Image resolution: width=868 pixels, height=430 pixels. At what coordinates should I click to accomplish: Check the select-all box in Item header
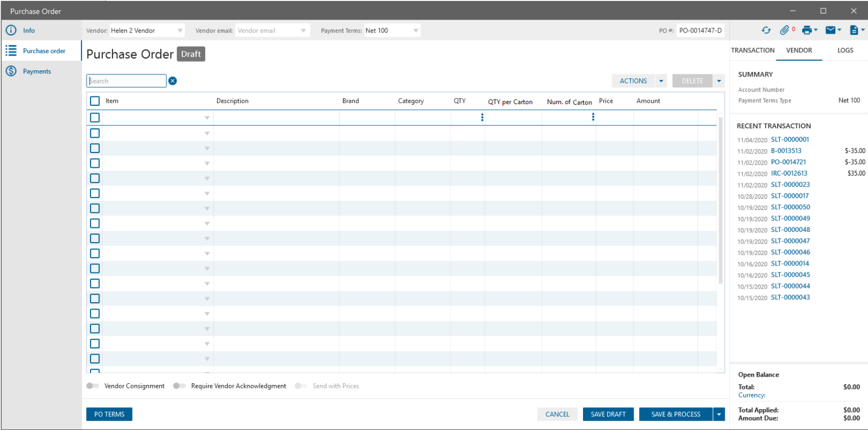point(95,101)
